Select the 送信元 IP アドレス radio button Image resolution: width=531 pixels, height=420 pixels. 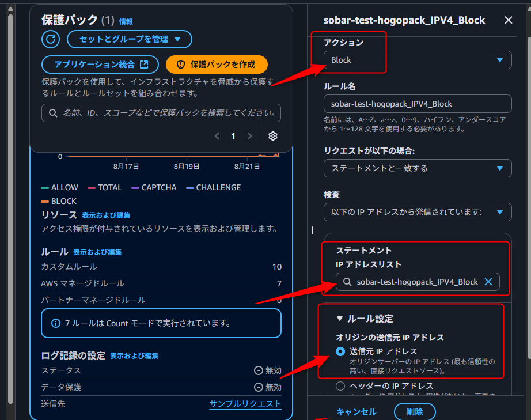[340, 351]
